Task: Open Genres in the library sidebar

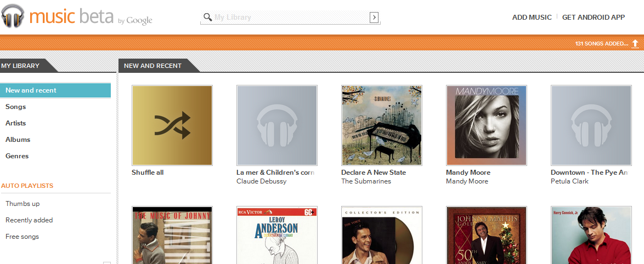Action: (x=17, y=156)
